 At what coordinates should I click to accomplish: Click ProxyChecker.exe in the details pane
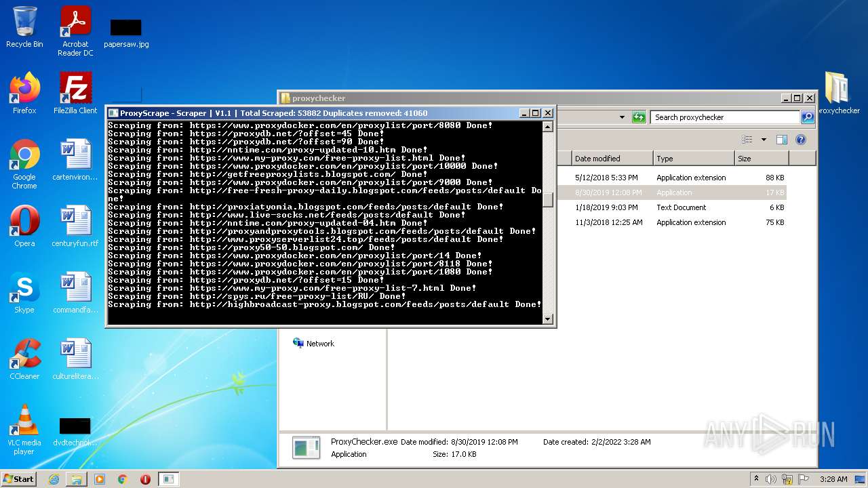[x=364, y=442]
